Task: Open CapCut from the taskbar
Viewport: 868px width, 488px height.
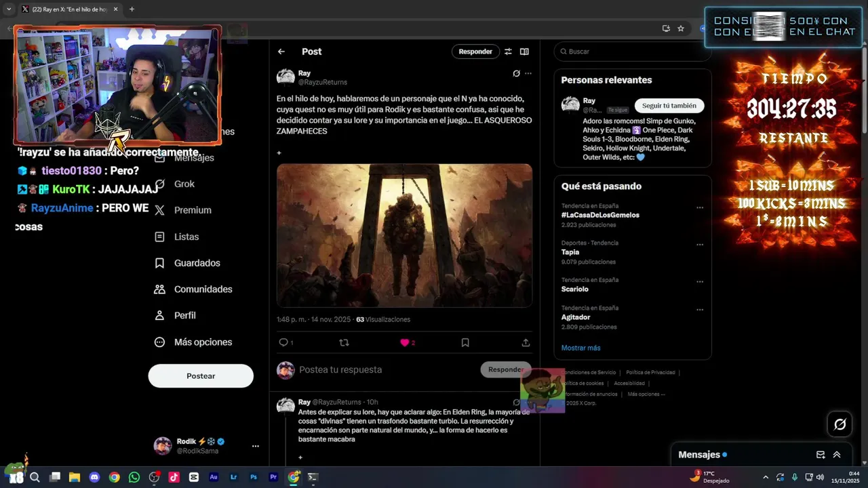Action: 194,477
